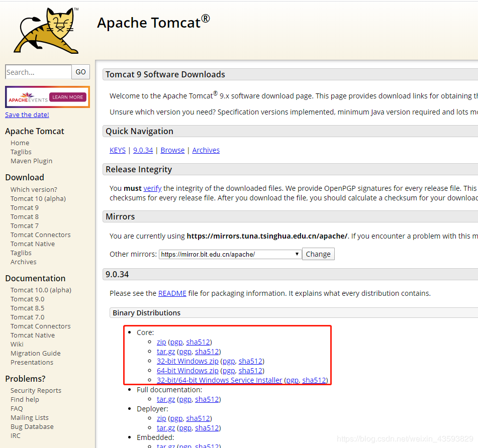Open Tomcat 9.0 documentation

[28, 299]
